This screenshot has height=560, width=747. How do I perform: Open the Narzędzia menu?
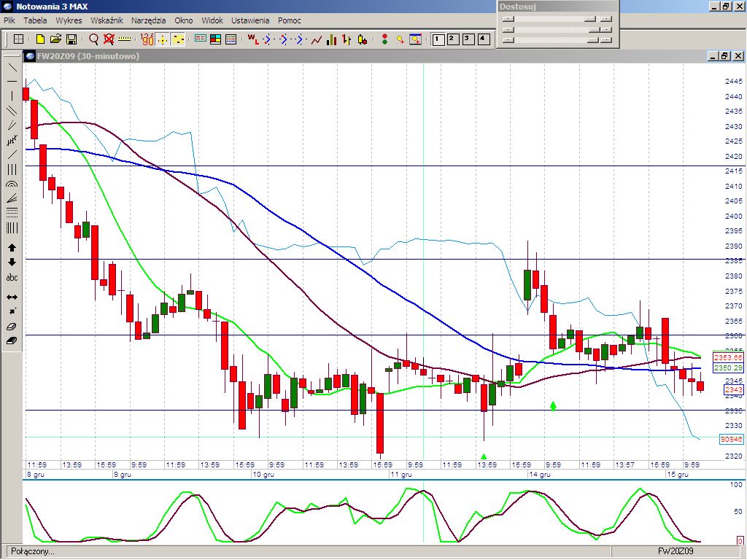coord(148,20)
